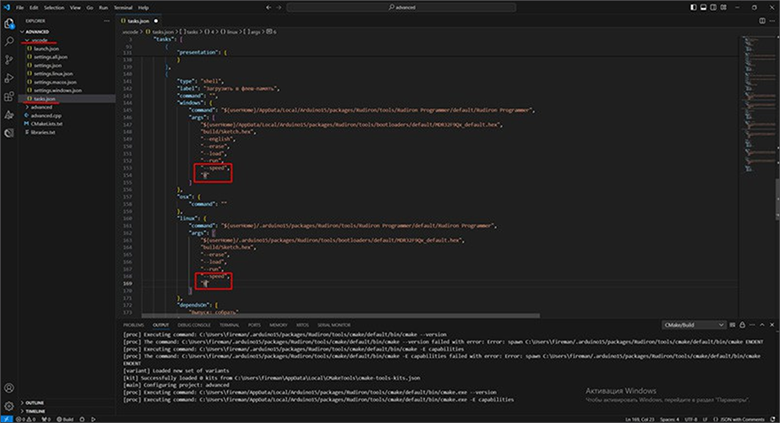This screenshot has height=423, width=780.
Task: Open the Run and Debug view
Action: pos(9,78)
